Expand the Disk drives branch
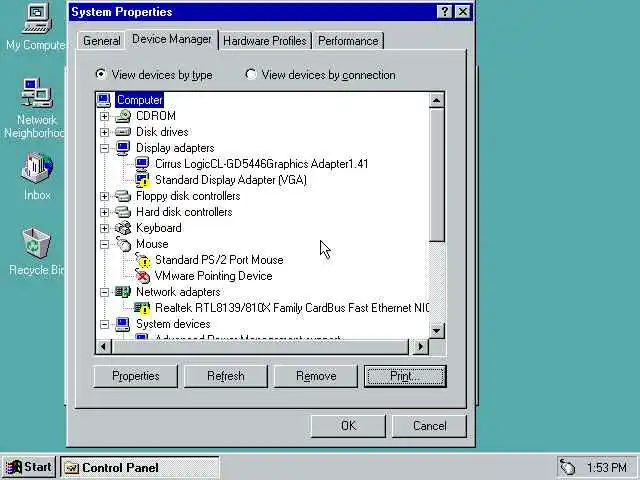640x480 pixels. point(104,132)
